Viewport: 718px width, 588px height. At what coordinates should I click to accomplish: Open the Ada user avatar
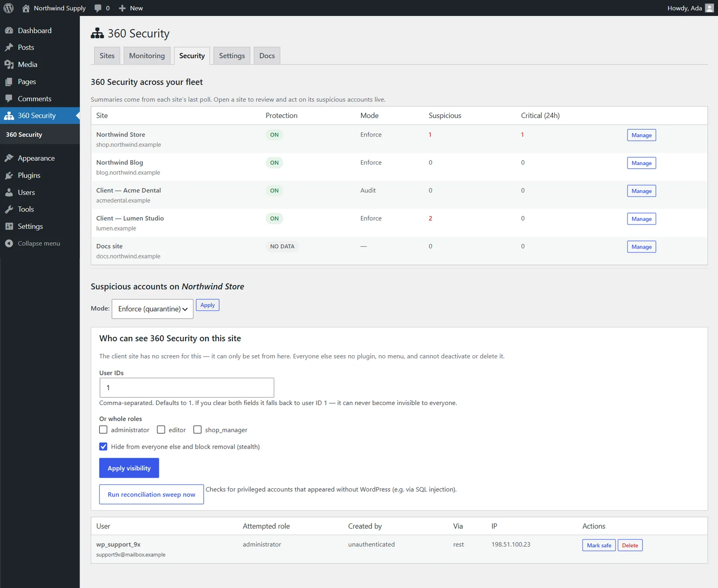(x=709, y=8)
